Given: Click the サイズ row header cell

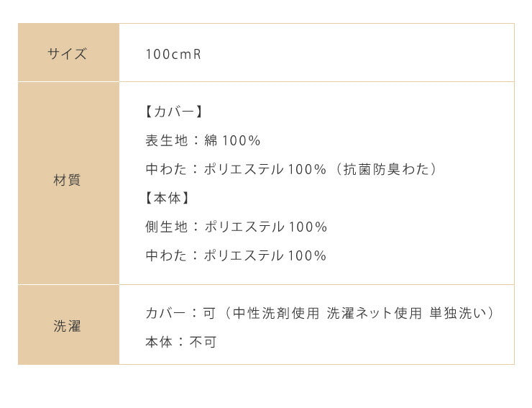Looking at the screenshot, I should pos(68,53).
